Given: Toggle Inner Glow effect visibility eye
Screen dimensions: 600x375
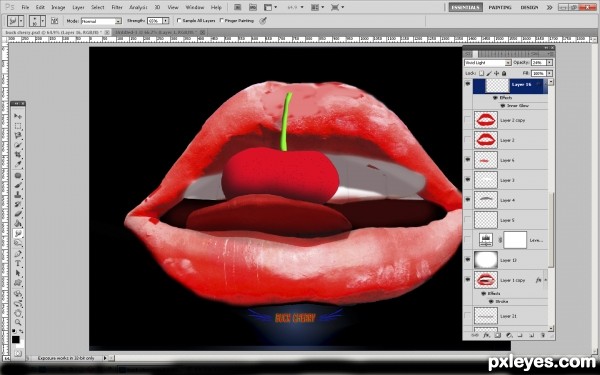Looking at the screenshot, I should click(502, 106).
